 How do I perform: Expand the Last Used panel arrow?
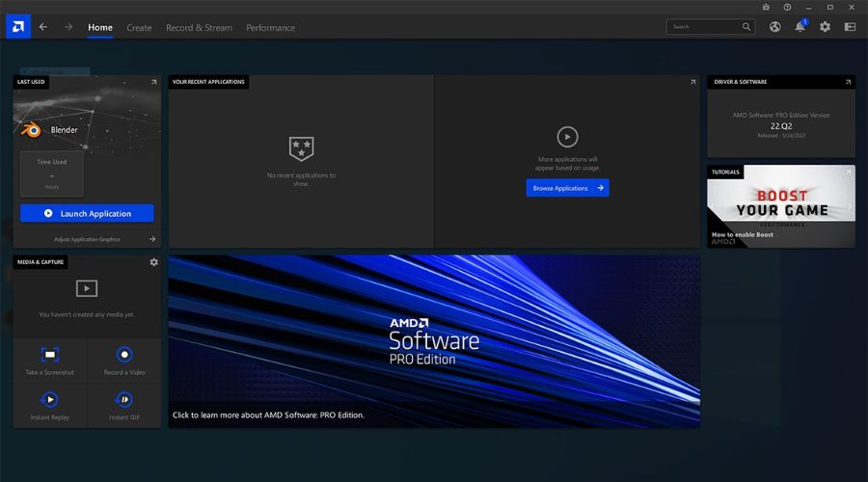coord(154,82)
